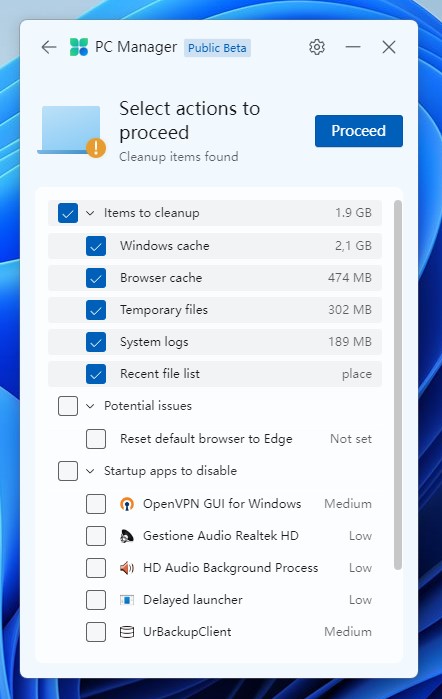Go back using the arrow icon
The width and height of the screenshot is (442, 699).
(49, 47)
